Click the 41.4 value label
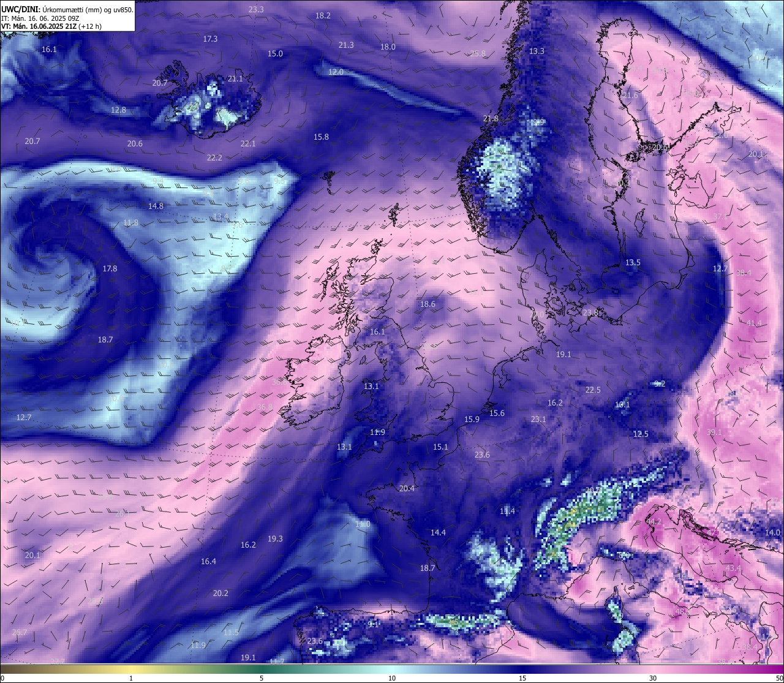Screen dimensions: 784x683 click(754, 323)
